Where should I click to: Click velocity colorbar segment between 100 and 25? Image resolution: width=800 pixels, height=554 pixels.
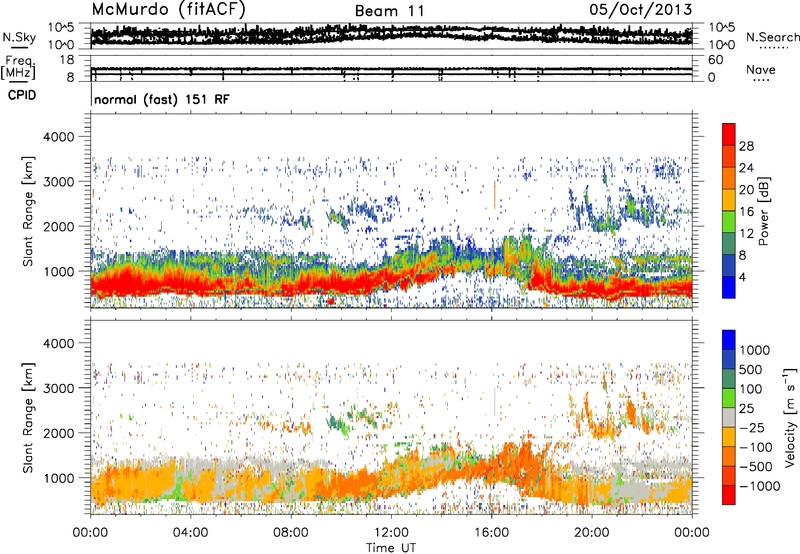[729, 398]
